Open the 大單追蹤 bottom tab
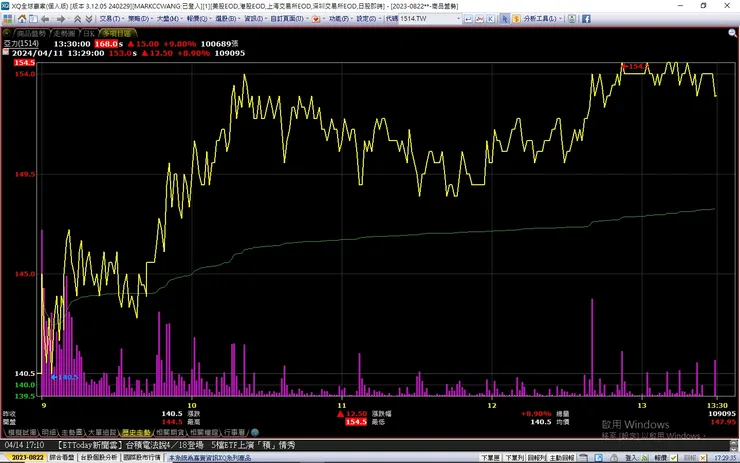The height and width of the screenshot is (463, 740). pyautogui.click(x=101, y=432)
